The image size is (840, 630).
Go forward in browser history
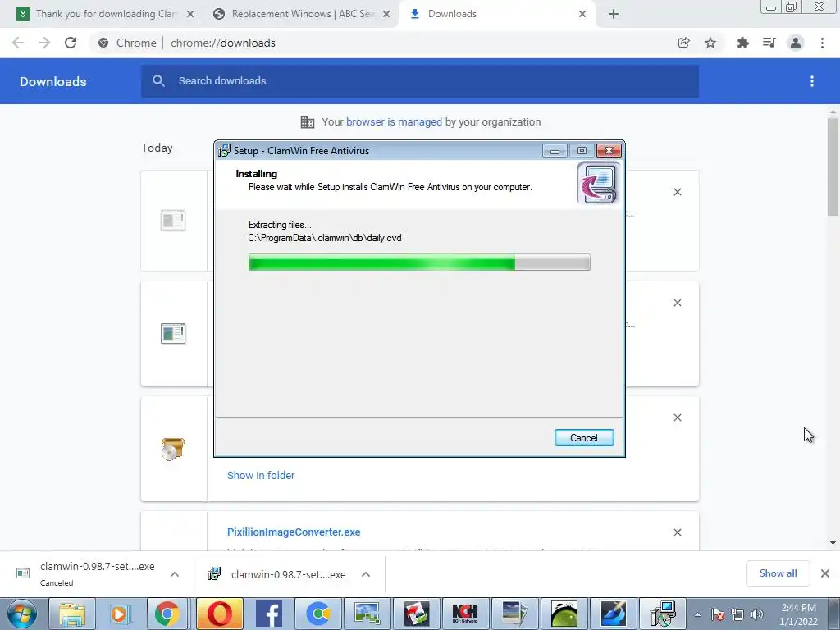[44, 43]
